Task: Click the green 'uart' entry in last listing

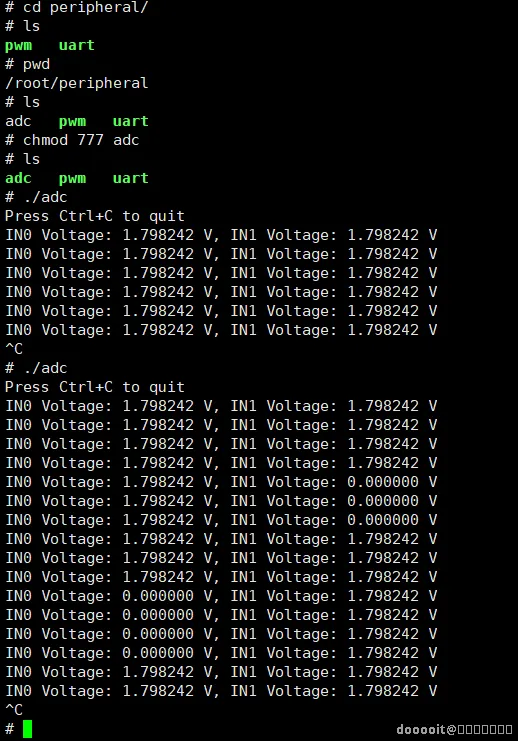Action: (130, 178)
